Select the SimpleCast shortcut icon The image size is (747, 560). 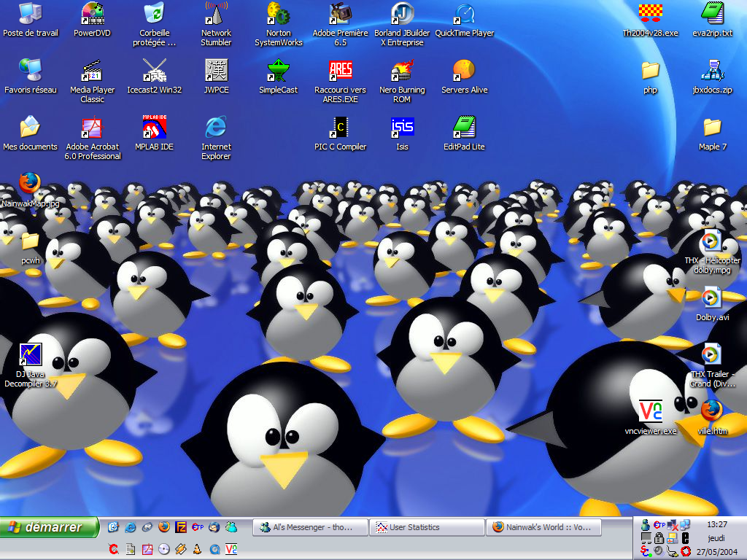278,71
